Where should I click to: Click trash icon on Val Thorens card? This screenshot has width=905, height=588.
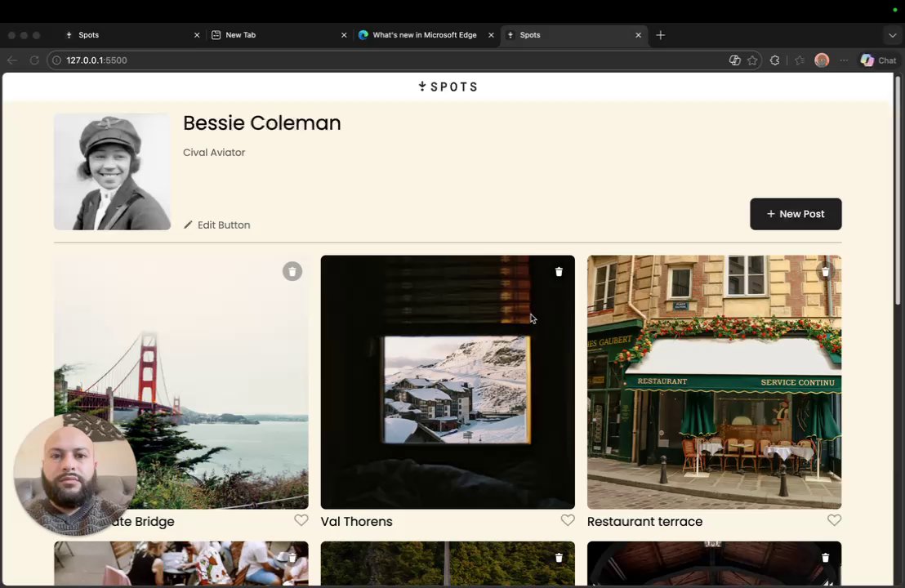click(559, 272)
